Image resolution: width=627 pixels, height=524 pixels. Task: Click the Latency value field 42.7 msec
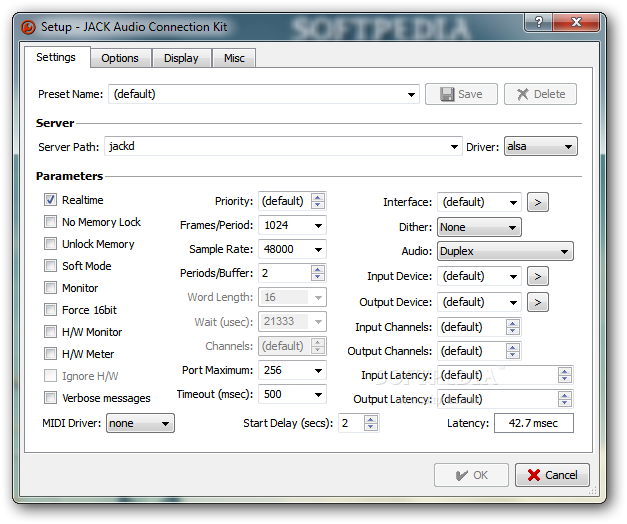pyautogui.click(x=534, y=423)
